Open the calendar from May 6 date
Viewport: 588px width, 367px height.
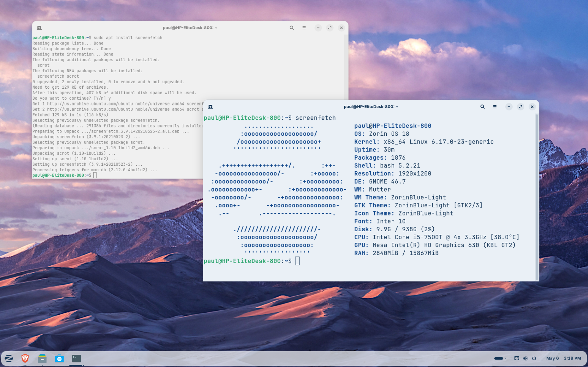(552, 358)
